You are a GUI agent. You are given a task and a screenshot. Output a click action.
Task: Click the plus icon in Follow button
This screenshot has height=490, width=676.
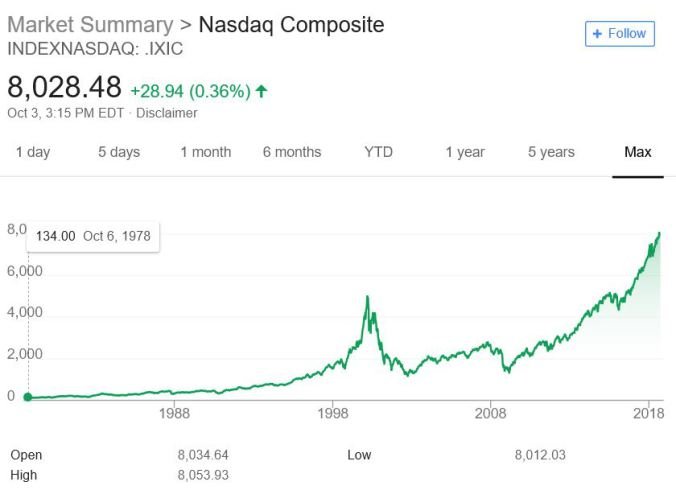[x=597, y=34]
